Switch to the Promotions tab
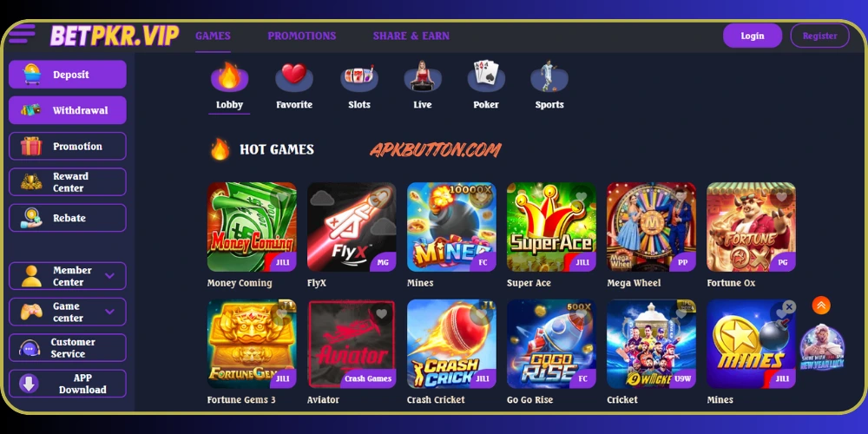Image resolution: width=868 pixels, height=434 pixels. [x=302, y=36]
